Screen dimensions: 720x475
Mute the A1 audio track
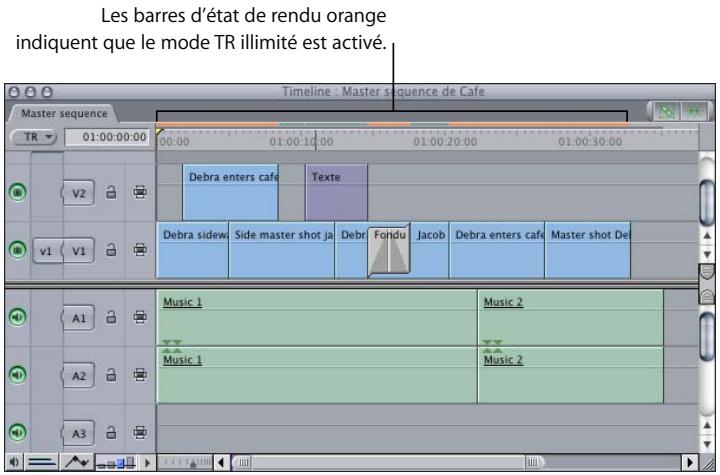pyautogui.click(x=17, y=317)
